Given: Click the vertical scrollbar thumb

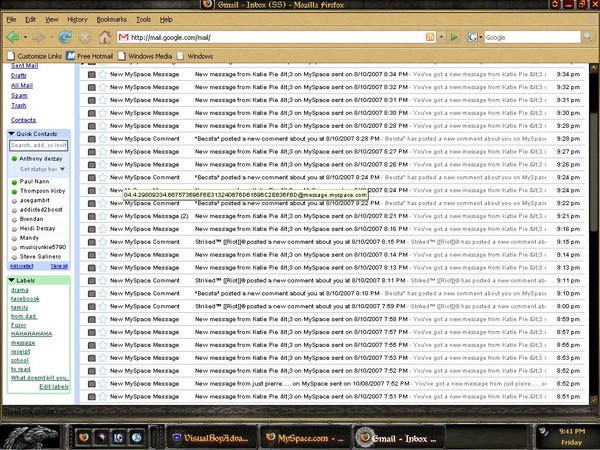Looking at the screenshot, I should [593, 172].
